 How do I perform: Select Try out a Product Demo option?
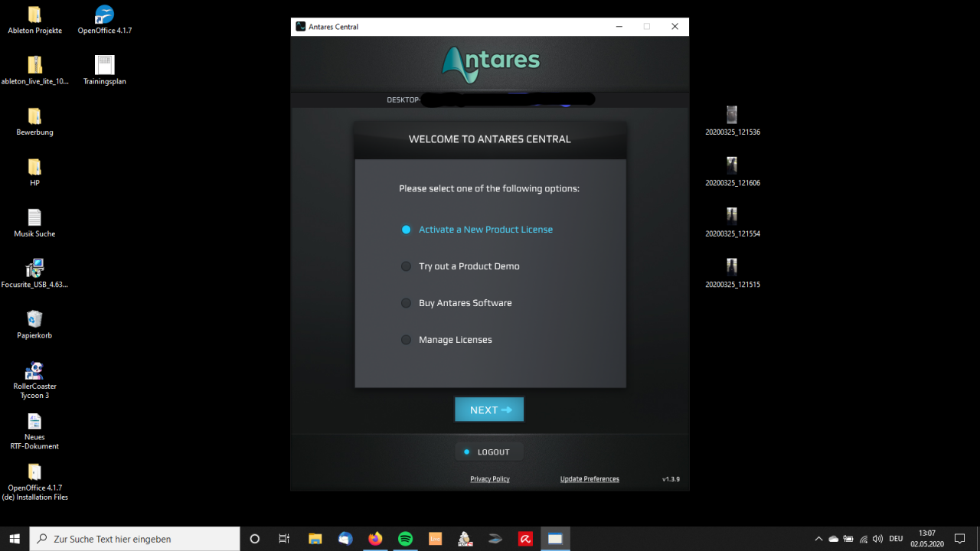coord(460,266)
